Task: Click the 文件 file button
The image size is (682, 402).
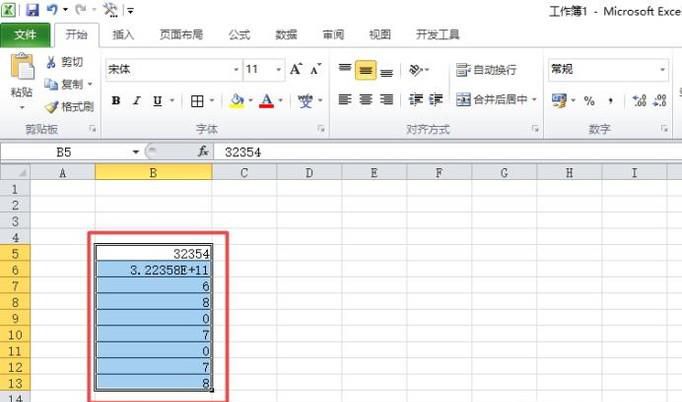Action: tap(25, 34)
